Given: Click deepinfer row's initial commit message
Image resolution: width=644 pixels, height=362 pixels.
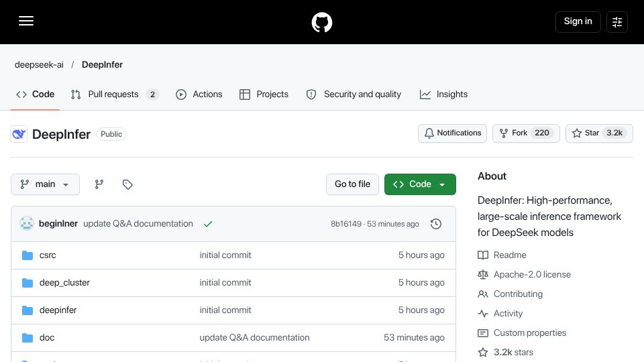Looking at the screenshot, I should (x=225, y=310).
